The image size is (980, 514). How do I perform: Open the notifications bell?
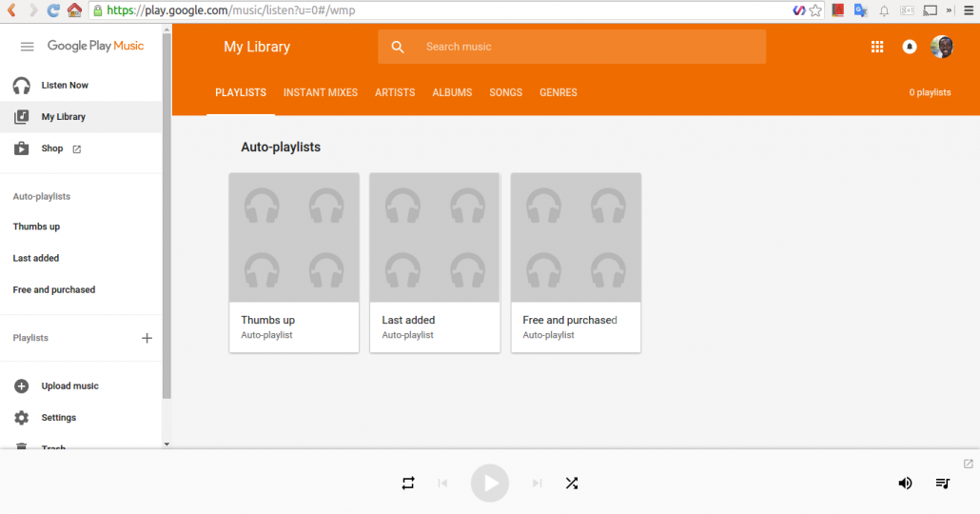[x=910, y=47]
